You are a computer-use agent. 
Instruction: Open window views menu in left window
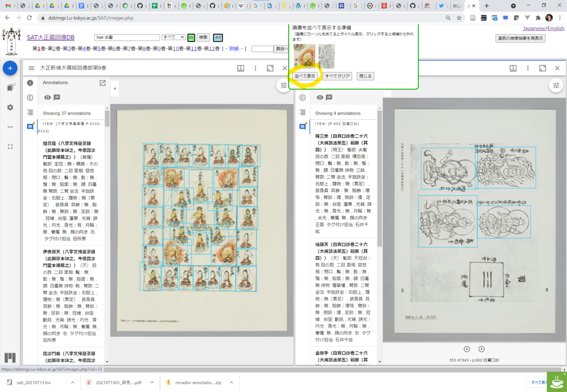tap(241, 68)
